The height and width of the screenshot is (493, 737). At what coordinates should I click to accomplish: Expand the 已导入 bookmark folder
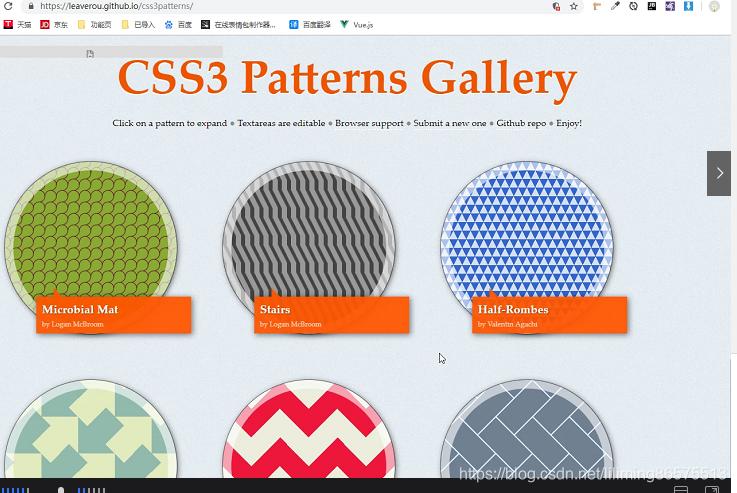[x=138, y=24]
